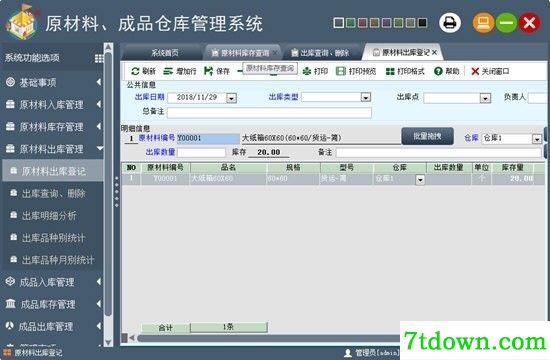Click the 库存量 column header

pos(512,168)
